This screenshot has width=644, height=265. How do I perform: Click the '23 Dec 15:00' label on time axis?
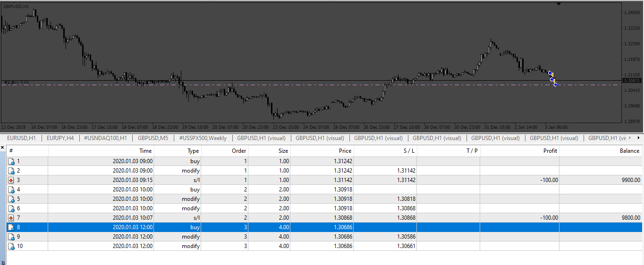pos(287,127)
